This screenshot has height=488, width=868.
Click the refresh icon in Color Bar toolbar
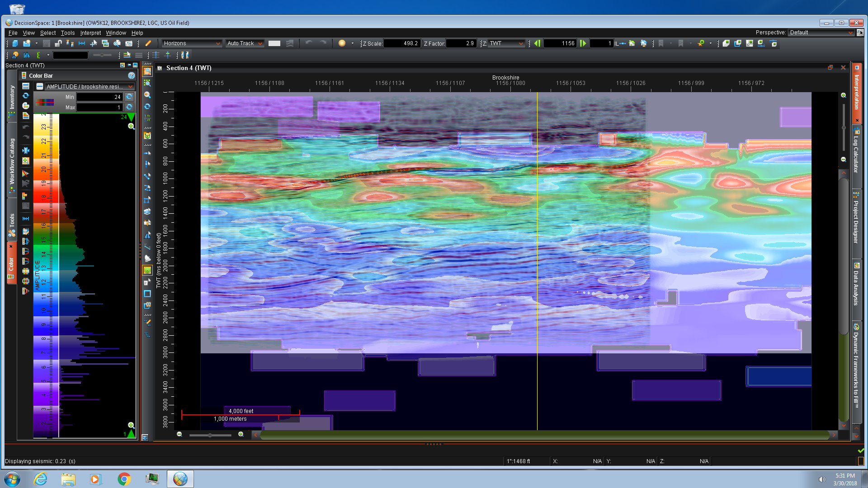(x=26, y=95)
